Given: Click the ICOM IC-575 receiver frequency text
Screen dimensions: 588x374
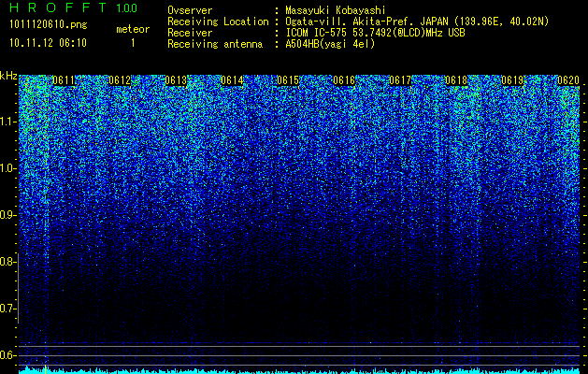Looking at the screenshot, I should [376, 33].
